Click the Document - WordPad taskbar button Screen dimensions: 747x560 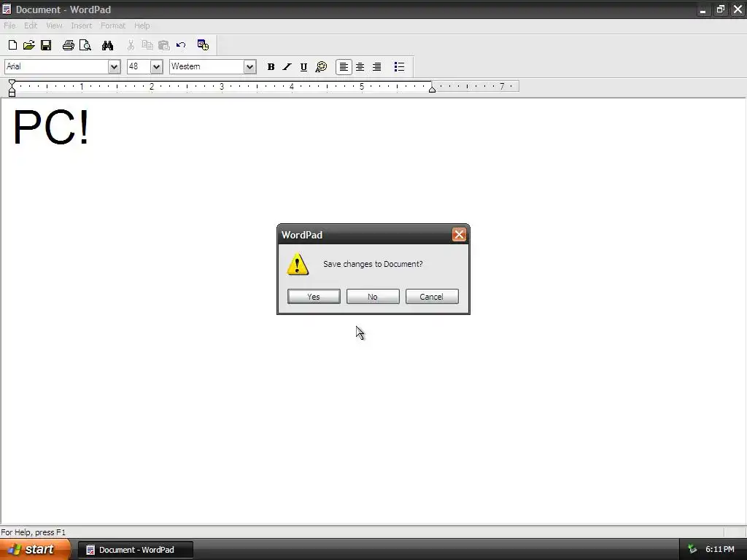tap(135, 550)
